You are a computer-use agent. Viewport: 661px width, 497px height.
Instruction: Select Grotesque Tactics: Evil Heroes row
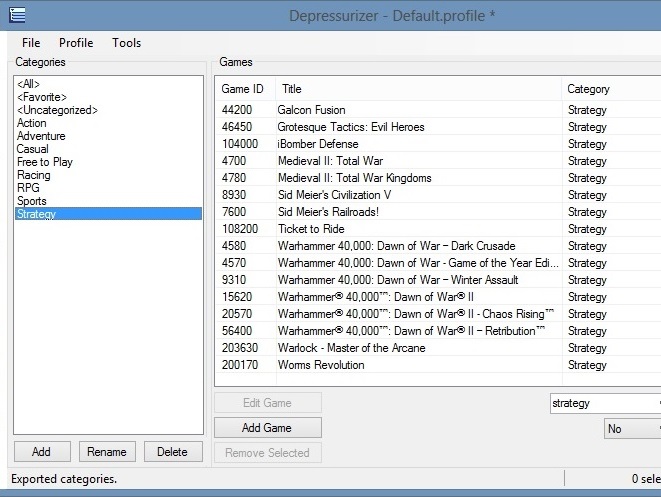pyautogui.click(x=438, y=127)
